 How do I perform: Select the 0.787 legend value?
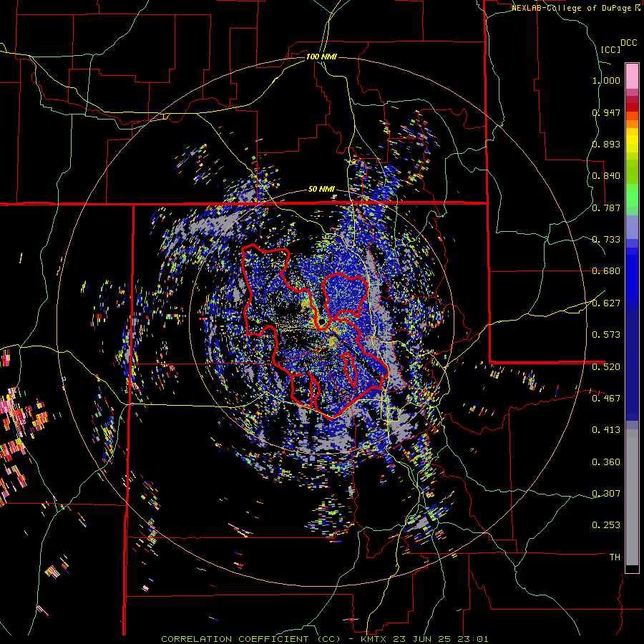pyautogui.click(x=606, y=208)
